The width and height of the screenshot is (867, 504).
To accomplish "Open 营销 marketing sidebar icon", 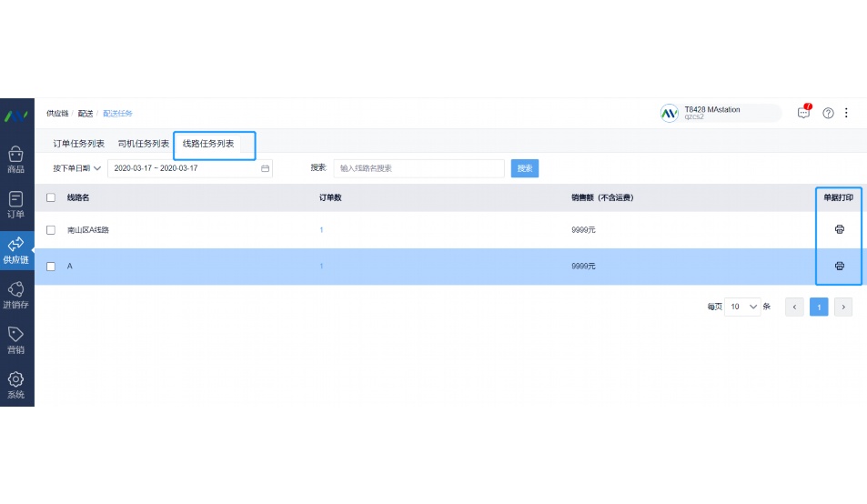I will point(15,340).
